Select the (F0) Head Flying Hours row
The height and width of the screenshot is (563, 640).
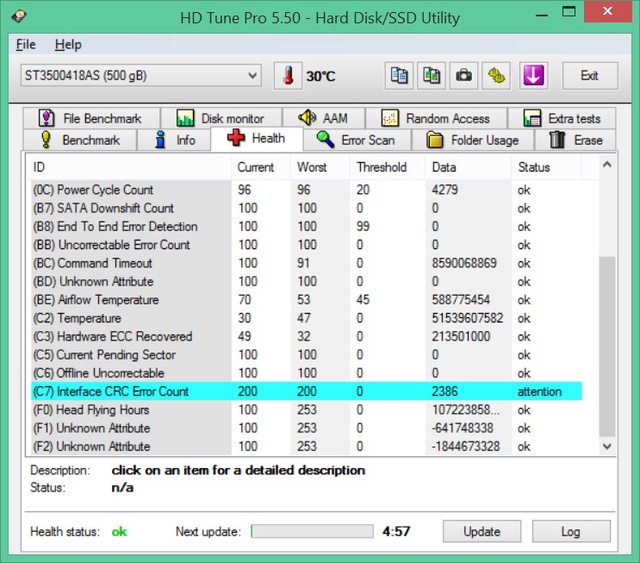pos(306,409)
